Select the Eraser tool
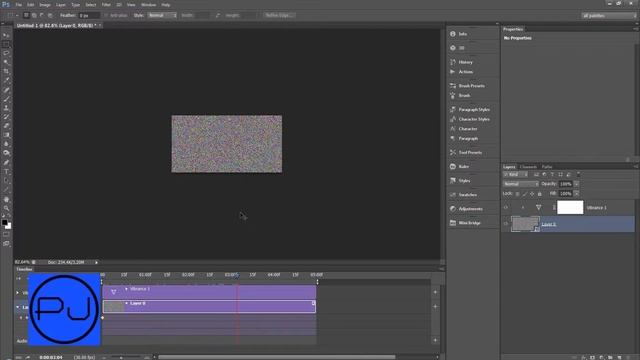Screen dimensions: 640x360 pyautogui.click(x=6, y=126)
